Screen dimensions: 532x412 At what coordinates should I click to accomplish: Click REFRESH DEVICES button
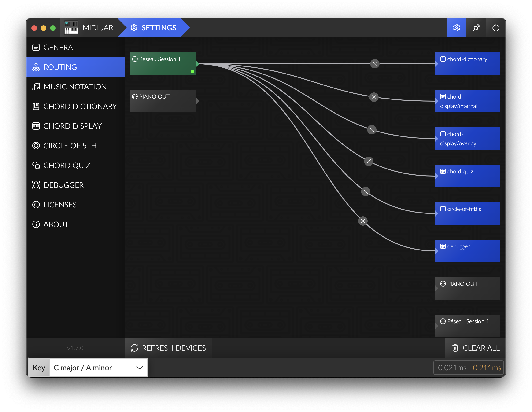[x=168, y=348]
